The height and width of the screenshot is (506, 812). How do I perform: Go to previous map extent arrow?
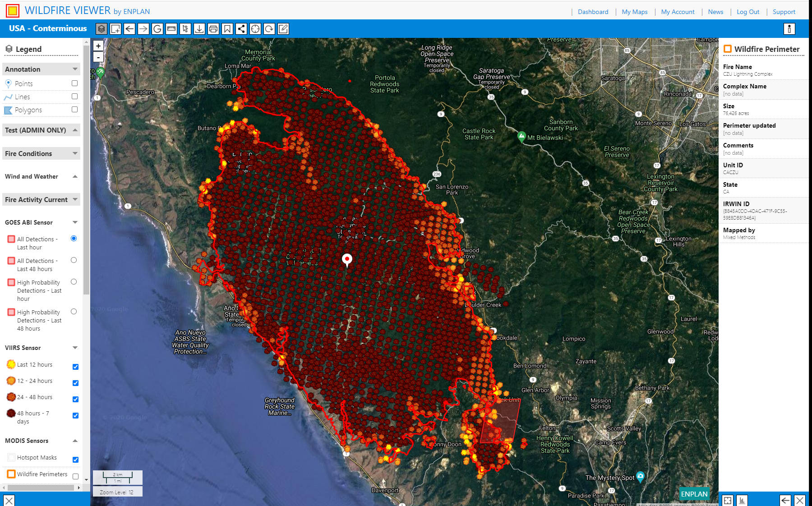pyautogui.click(x=129, y=29)
